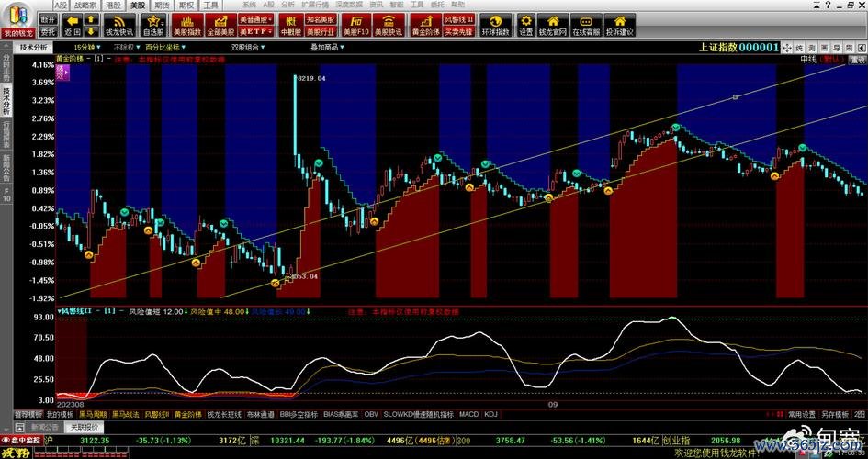Open 自选股 watchlist star icon

(154, 26)
